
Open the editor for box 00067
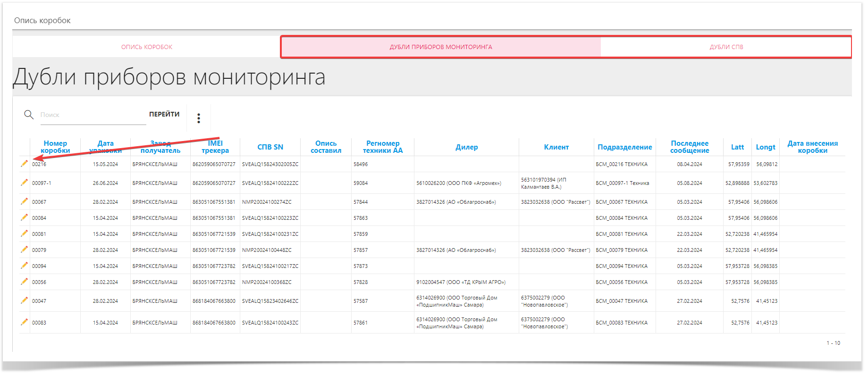coord(24,201)
